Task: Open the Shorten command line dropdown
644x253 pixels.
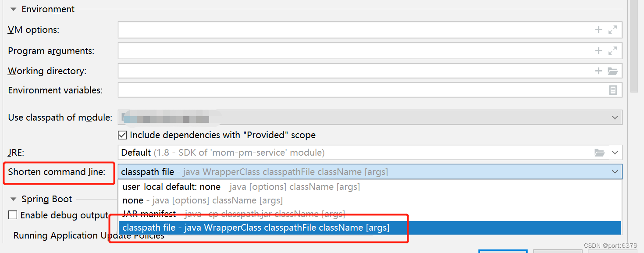Action: pyautogui.click(x=615, y=171)
